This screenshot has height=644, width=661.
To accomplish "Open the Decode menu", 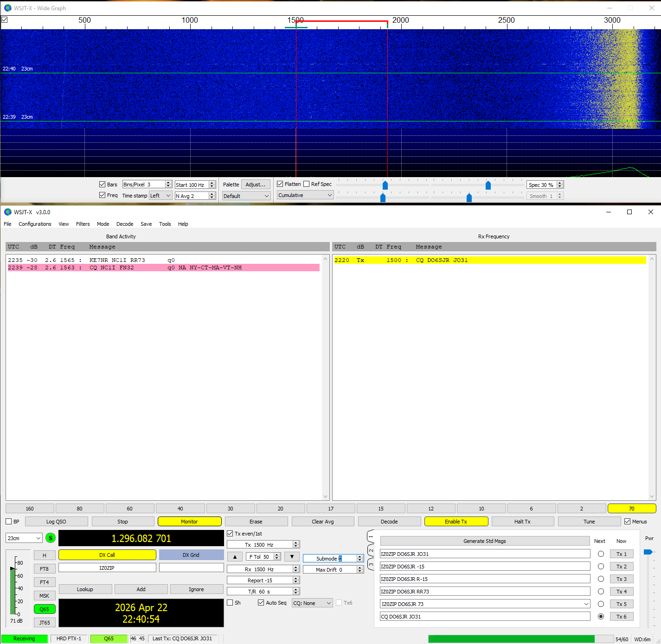I will pyautogui.click(x=125, y=224).
